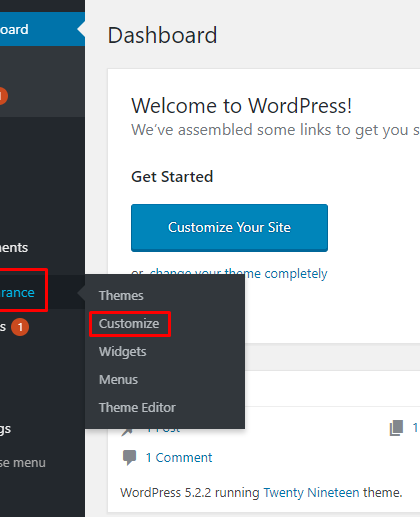
Task: Click the Twenty Nineteen theme link
Action: (311, 492)
